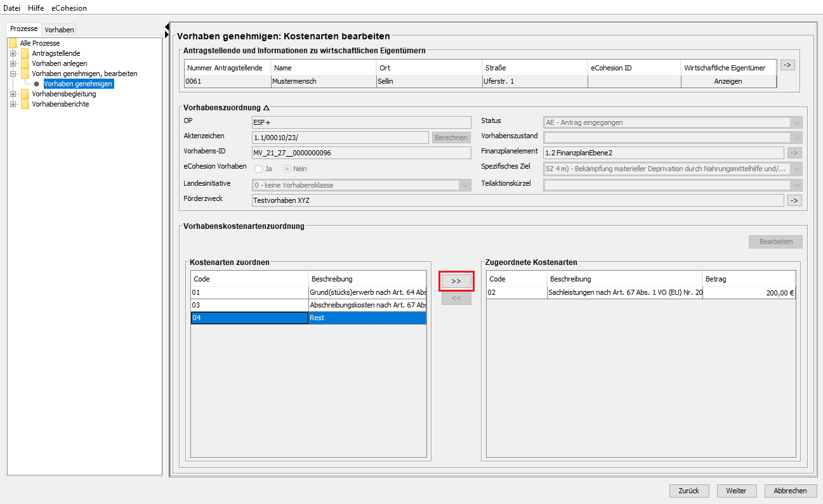The width and height of the screenshot is (823, 504).
Task: Click the Aktenzeichen input field
Action: (340, 138)
